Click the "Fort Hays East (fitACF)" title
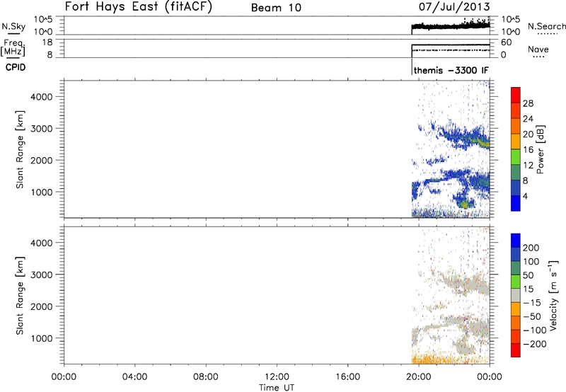Viewport: 566px width, 392px height. pyautogui.click(x=139, y=7)
